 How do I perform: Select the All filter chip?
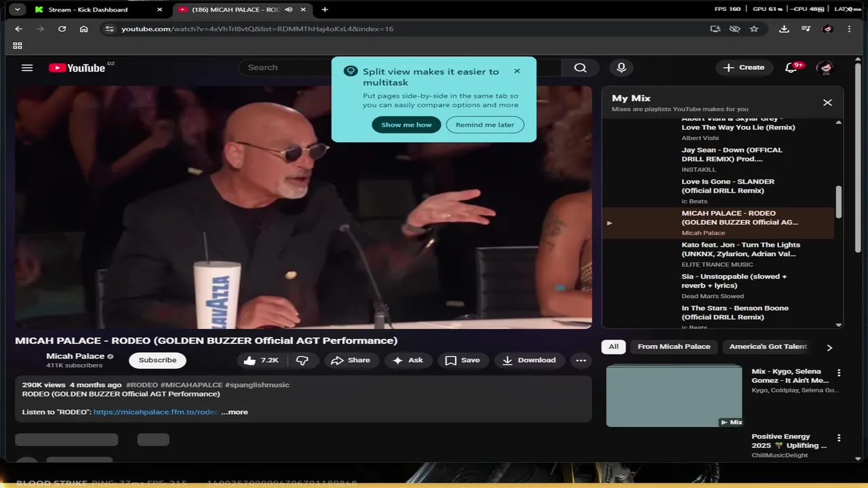(613, 347)
